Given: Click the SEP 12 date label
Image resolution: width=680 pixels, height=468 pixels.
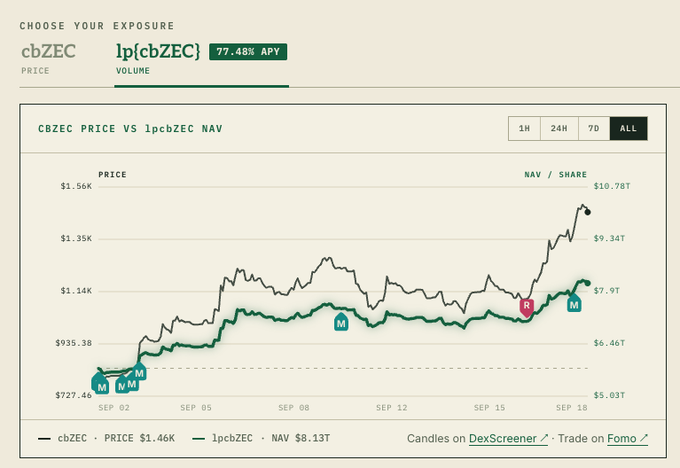Looking at the screenshot, I should pos(392,408).
